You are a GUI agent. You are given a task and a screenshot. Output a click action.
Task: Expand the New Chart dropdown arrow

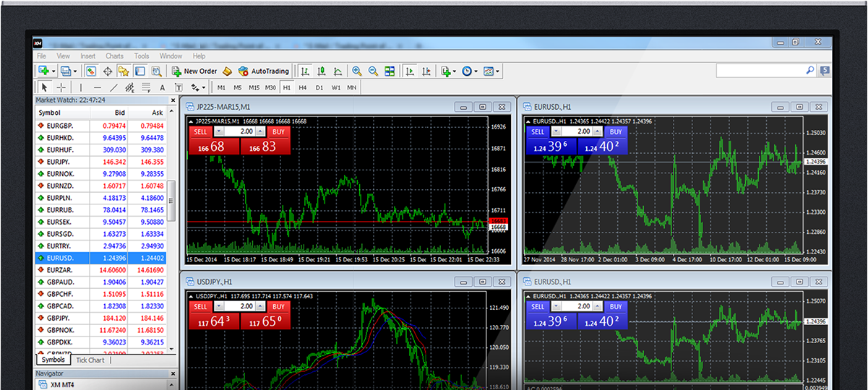53,71
